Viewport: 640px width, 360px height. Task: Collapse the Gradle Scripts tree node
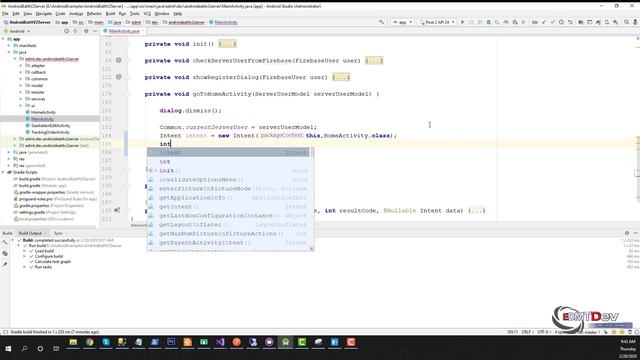(x=3, y=172)
